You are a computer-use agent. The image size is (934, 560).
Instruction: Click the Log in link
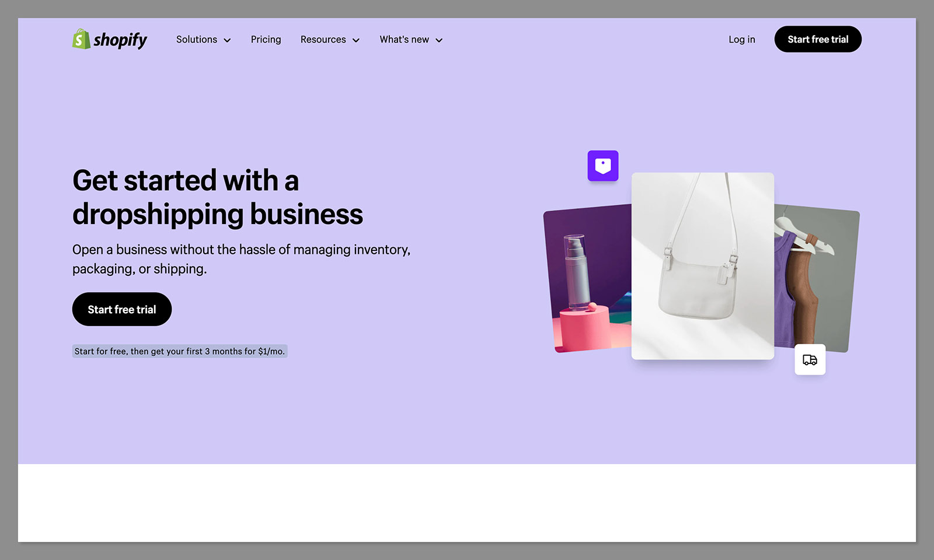pyautogui.click(x=741, y=40)
